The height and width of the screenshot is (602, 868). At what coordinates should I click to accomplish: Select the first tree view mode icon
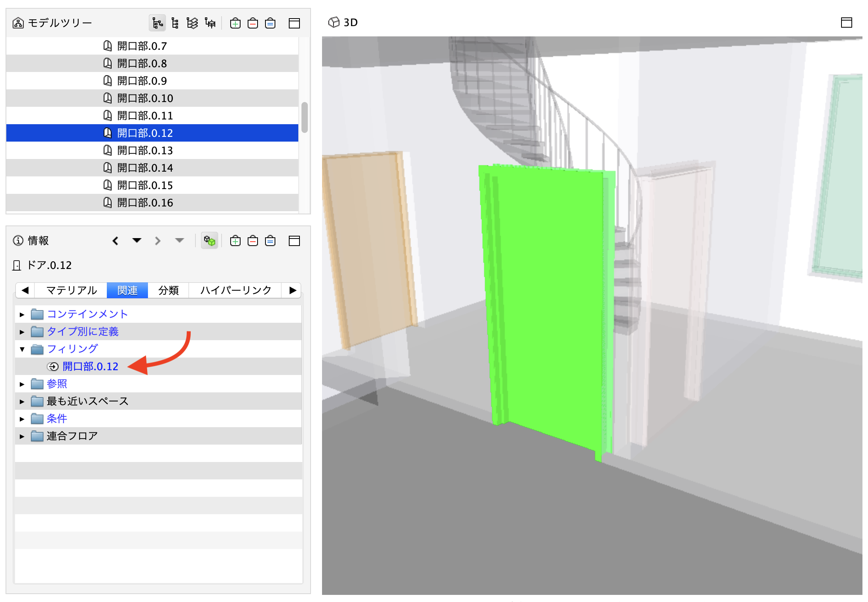(x=157, y=23)
